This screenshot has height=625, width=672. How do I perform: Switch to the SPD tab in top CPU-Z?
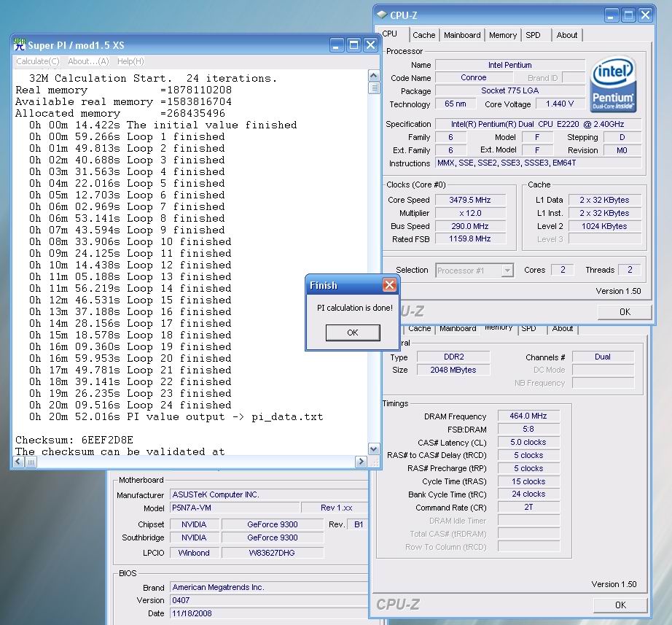click(x=533, y=35)
